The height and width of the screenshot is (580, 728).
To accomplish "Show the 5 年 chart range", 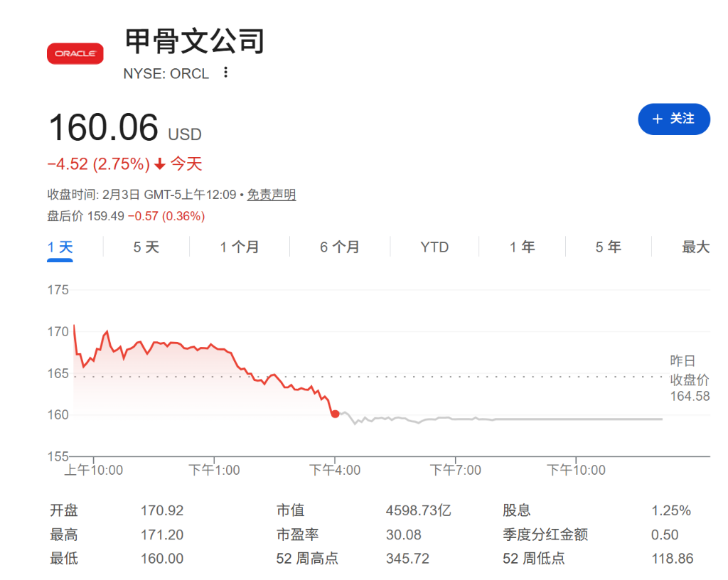I will pos(609,247).
